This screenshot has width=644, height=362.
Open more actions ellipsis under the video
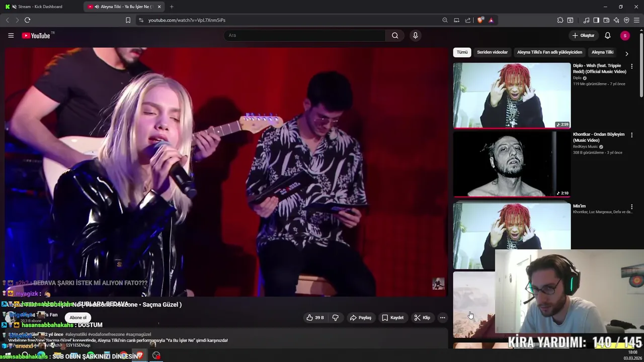pyautogui.click(x=443, y=318)
